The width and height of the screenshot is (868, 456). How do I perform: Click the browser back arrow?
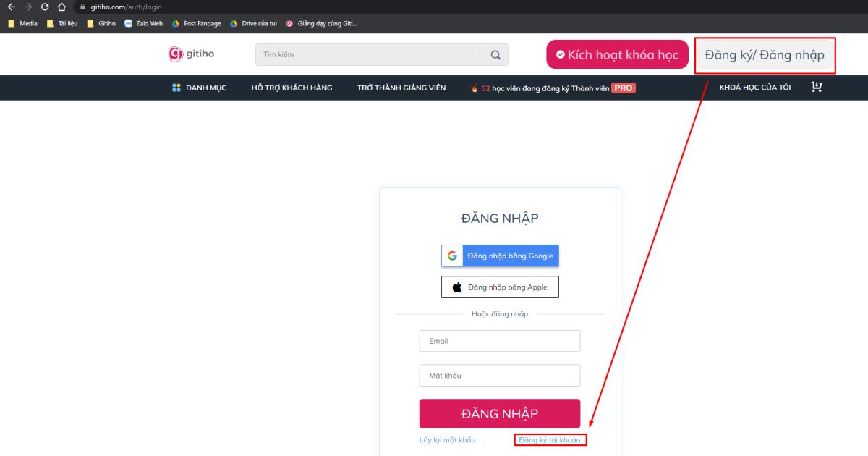point(11,7)
